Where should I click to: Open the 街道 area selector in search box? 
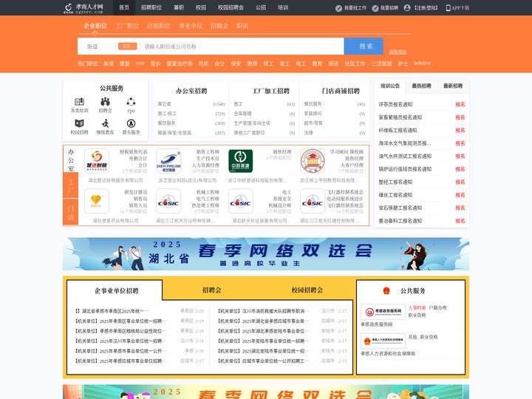point(92,46)
